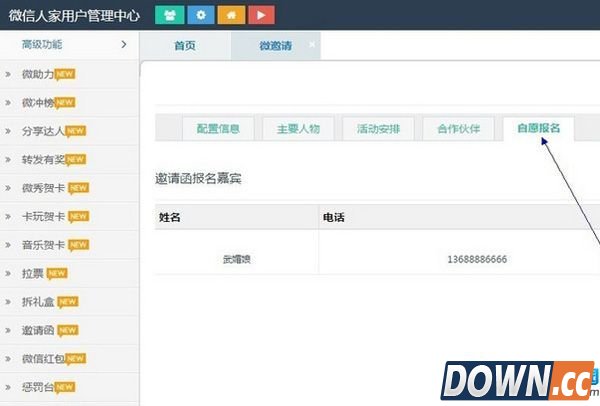Click NEW badge next to 微信红包

point(75,359)
